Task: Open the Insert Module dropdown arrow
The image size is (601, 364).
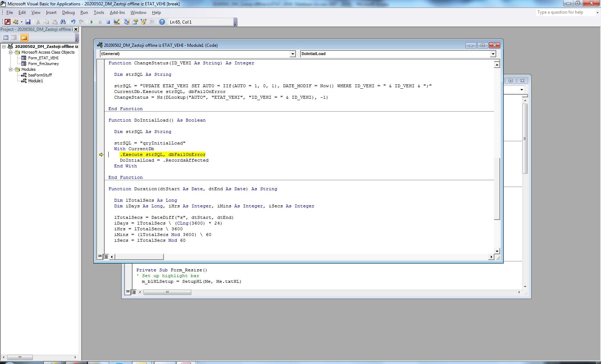Action: point(21,22)
